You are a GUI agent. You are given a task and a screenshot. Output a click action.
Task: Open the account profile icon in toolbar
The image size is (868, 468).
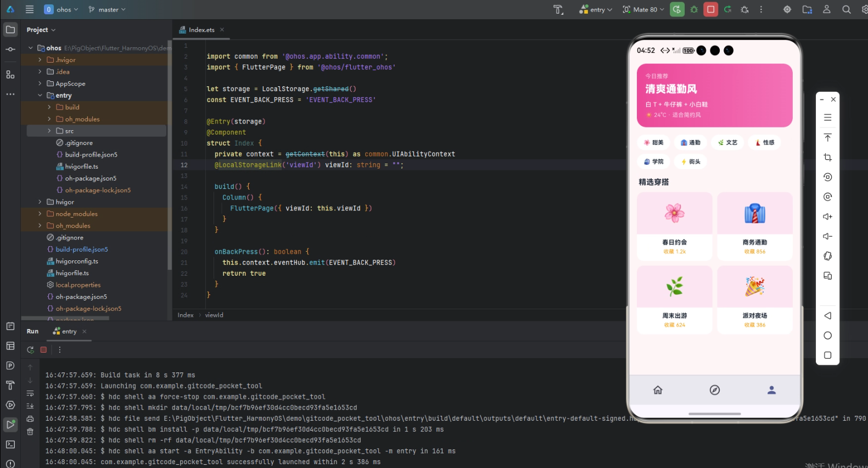pos(827,9)
